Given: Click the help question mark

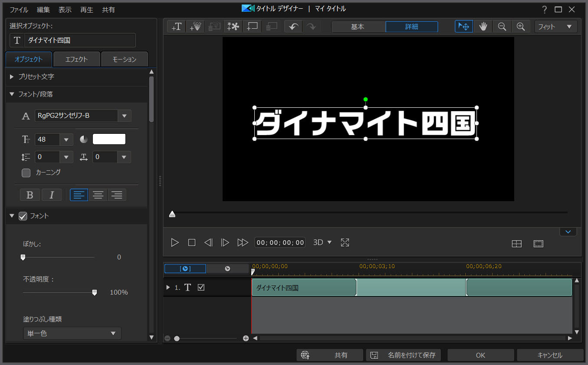Looking at the screenshot, I should coord(544,9).
